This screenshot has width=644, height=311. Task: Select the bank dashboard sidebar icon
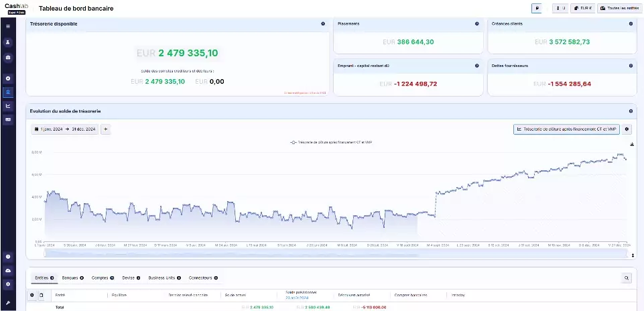pos(8,92)
